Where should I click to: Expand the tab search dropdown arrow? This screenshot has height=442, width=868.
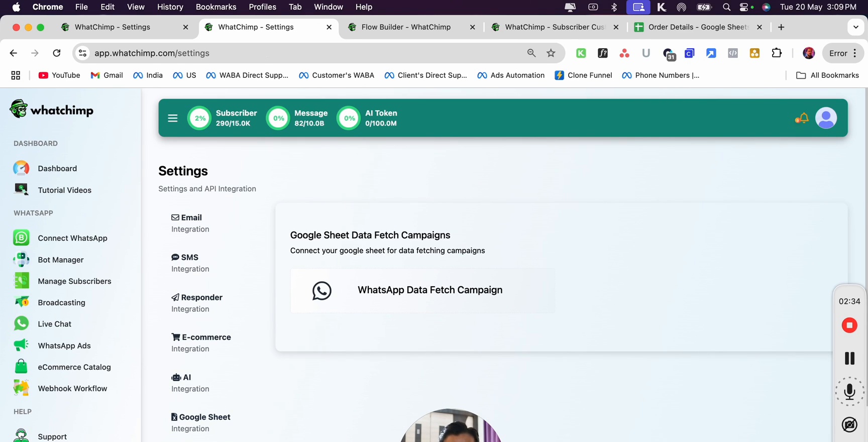[855, 27]
